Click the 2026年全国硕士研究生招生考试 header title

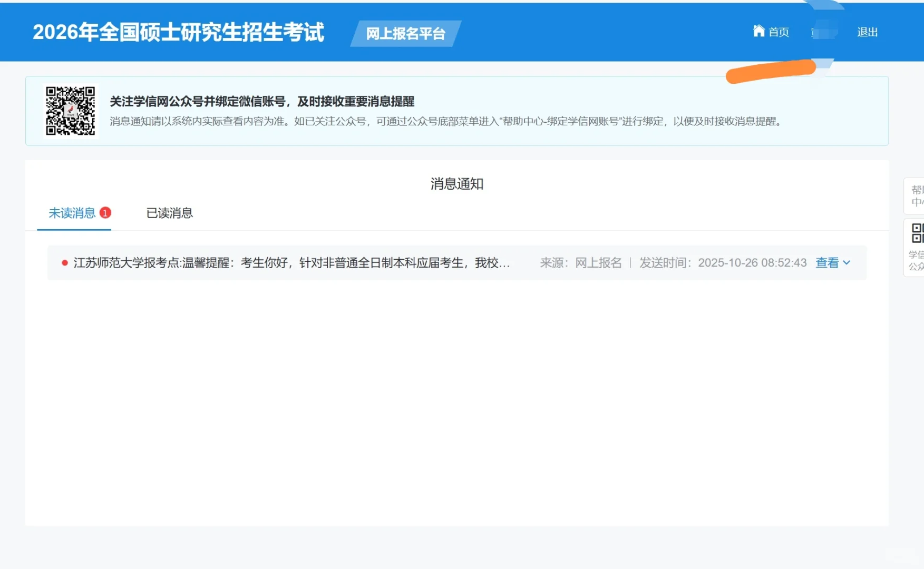(x=179, y=32)
